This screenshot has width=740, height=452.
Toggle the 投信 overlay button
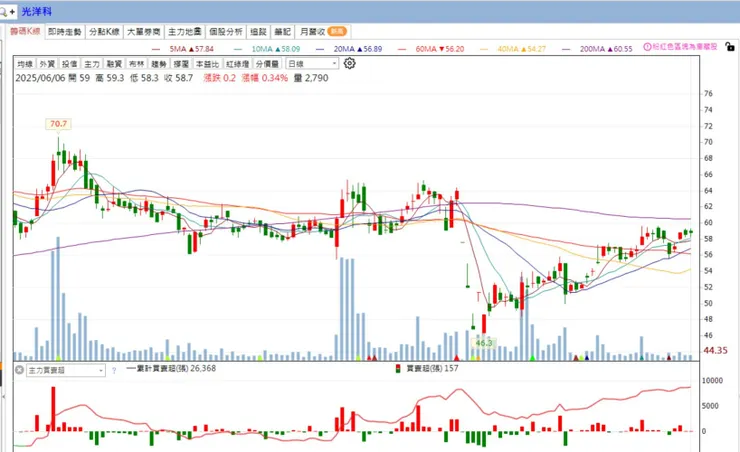tap(69, 64)
